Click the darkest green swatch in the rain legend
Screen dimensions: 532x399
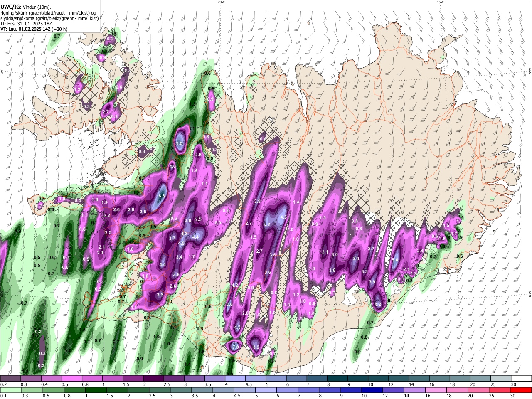[96, 390]
